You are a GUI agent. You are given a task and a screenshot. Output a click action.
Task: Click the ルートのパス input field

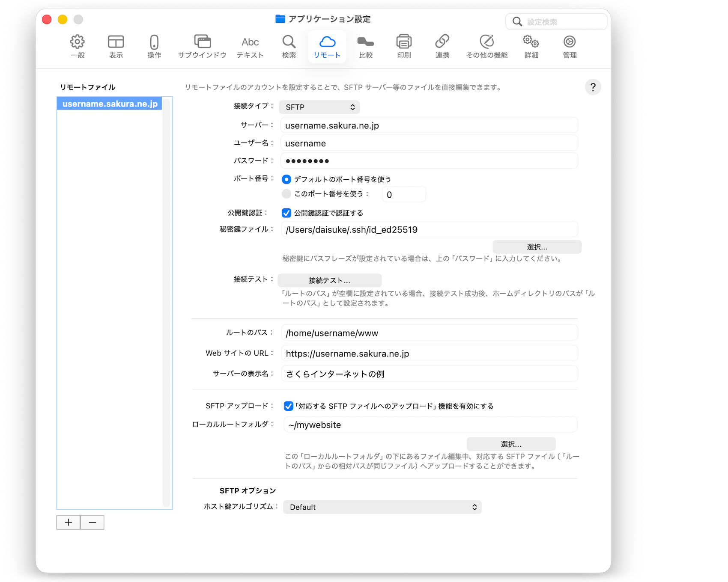click(429, 333)
